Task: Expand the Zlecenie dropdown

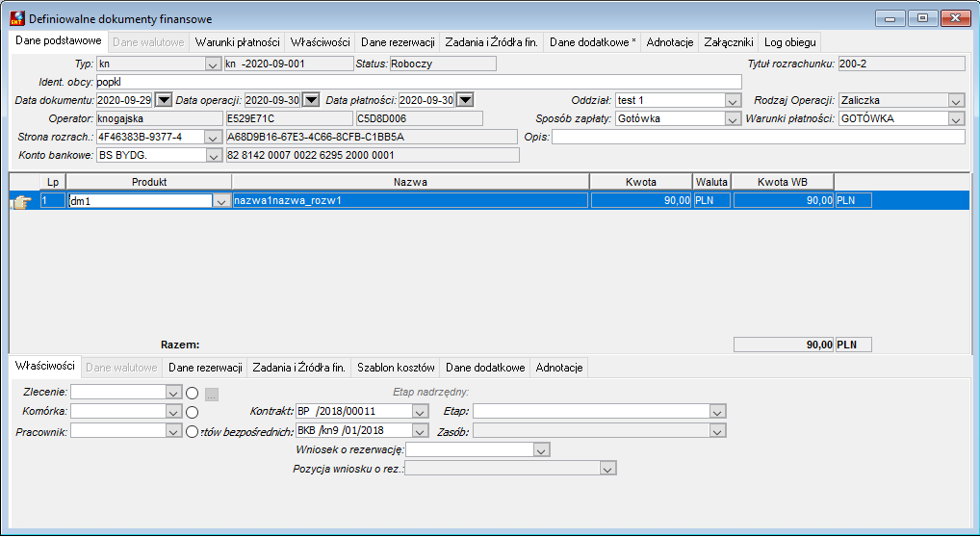Action: click(174, 393)
